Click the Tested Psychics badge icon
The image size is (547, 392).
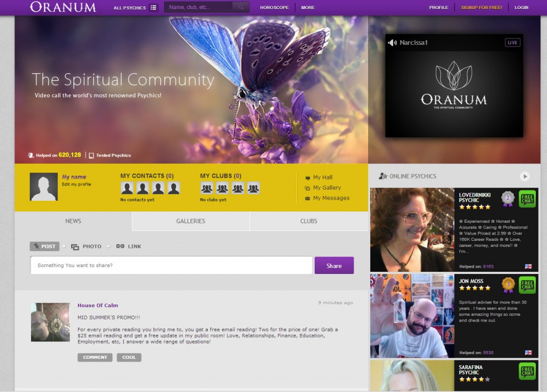click(91, 155)
